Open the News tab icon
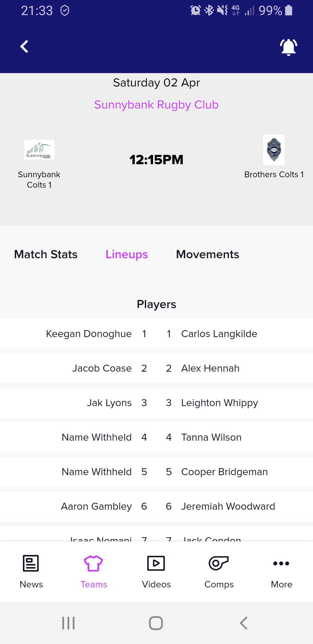313x644 pixels. point(31,563)
